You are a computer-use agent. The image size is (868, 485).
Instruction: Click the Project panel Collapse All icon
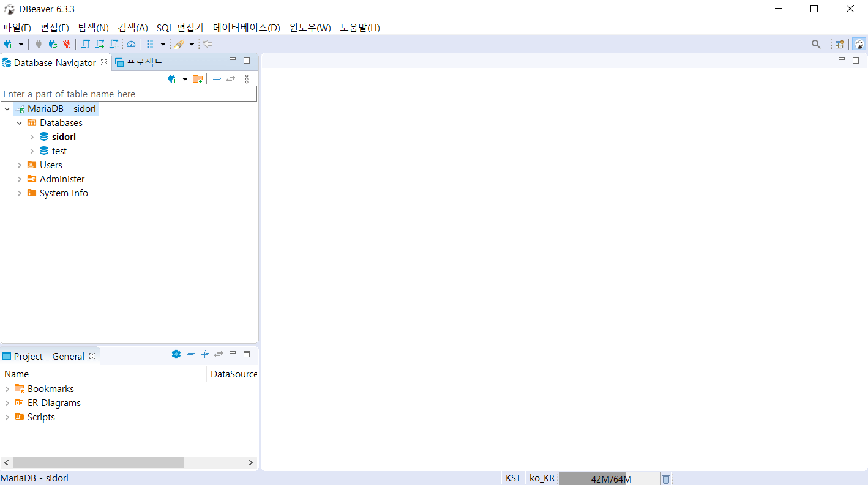click(190, 354)
